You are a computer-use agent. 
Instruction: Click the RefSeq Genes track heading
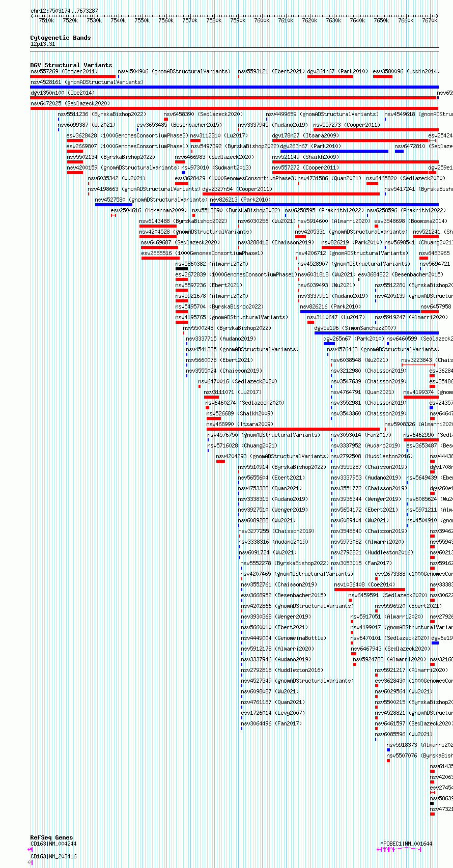click(x=51, y=837)
